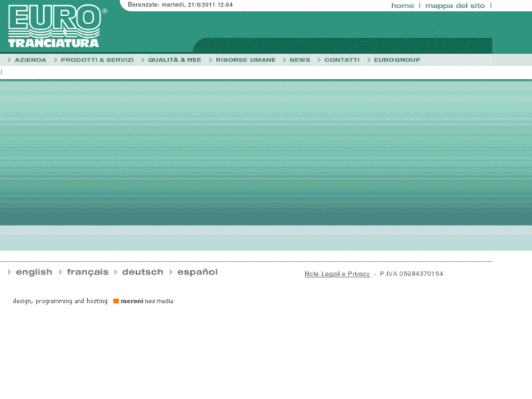Open the EUROGROUP menu item
Viewport: 532px width, 399px height.
(x=397, y=60)
